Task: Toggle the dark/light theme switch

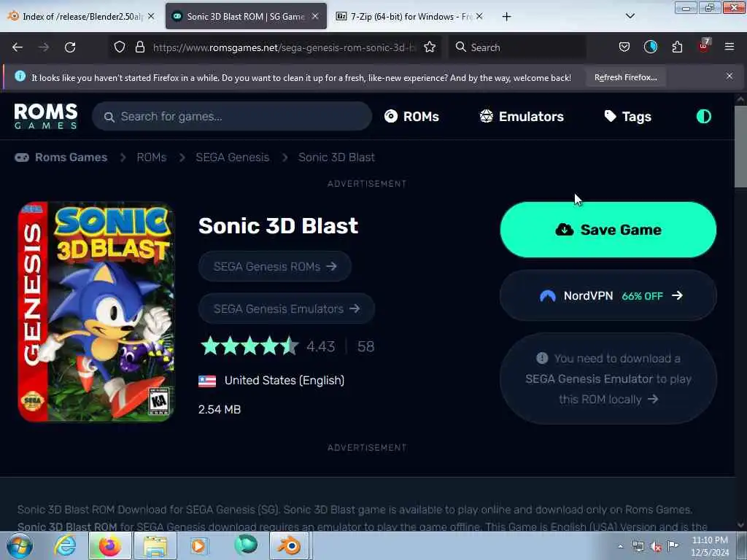Action: click(704, 116)
